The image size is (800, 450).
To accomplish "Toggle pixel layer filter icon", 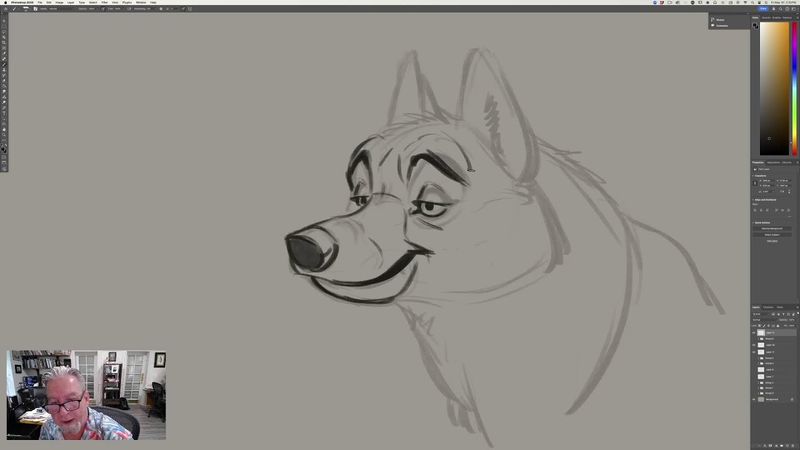I will pos(773,314).
